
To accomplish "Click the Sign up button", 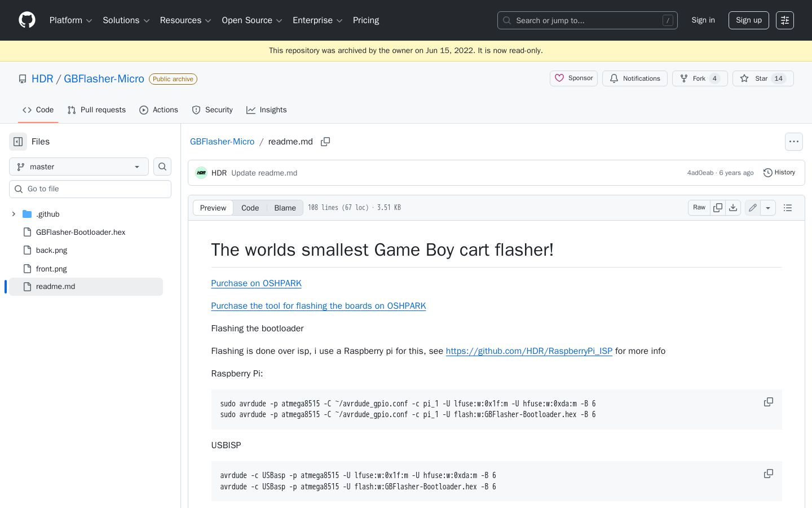I will (749, 20).
